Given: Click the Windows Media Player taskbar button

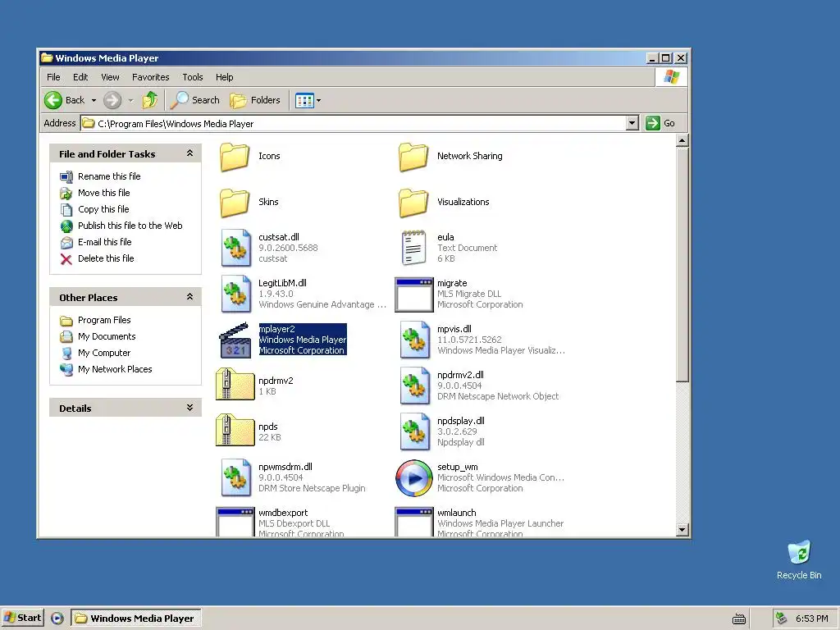Looking at the screenshot, I should coord(136,619).
